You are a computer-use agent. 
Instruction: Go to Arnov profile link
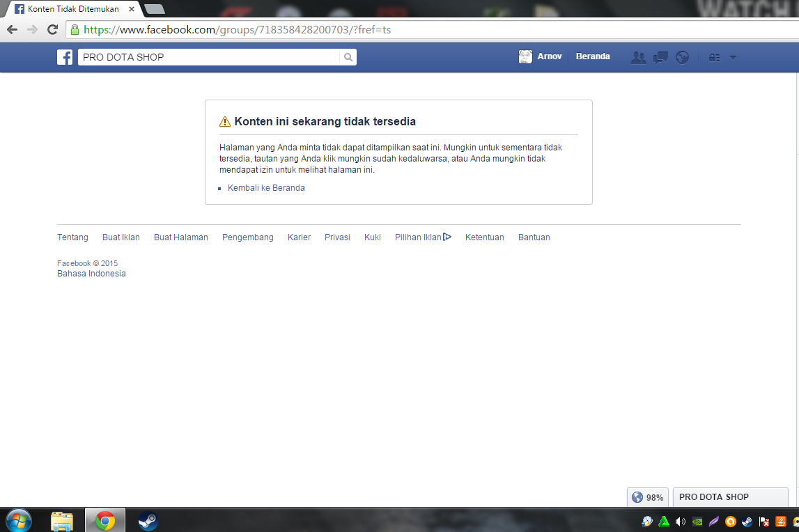(550, 56)
